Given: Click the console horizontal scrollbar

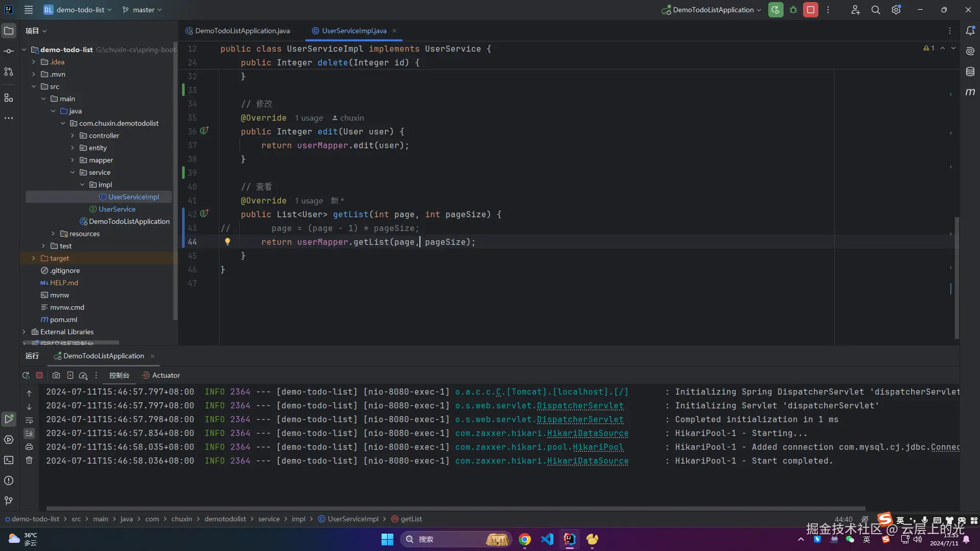Looking at the screenshot, I should pos(455,509).
